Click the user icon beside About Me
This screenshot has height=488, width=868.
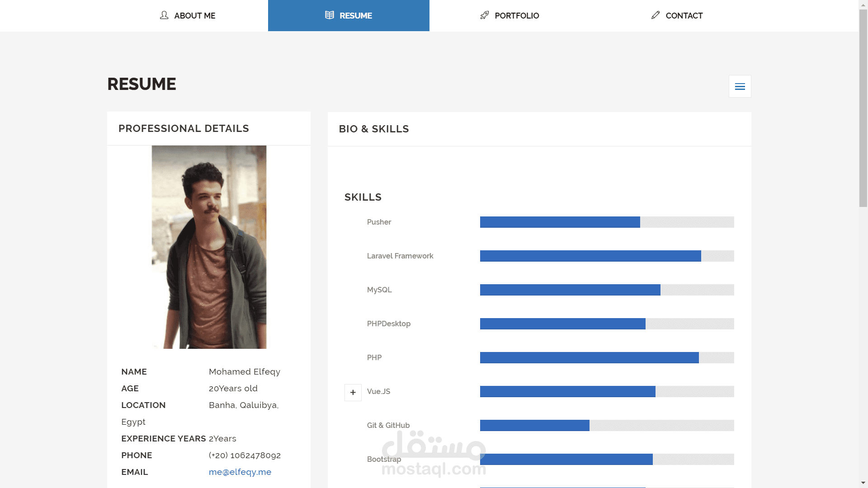[x=164, y=15]
